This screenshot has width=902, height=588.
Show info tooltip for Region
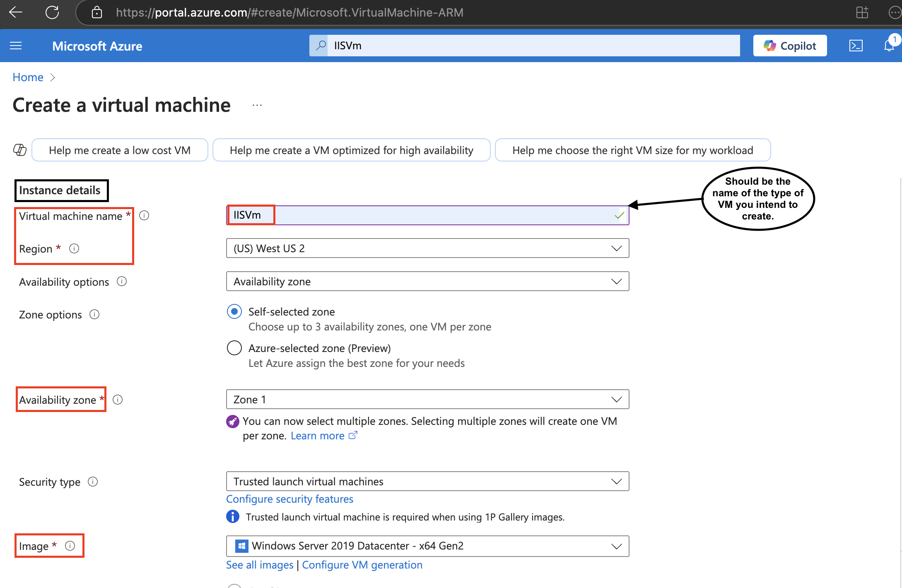click(74, 248)
